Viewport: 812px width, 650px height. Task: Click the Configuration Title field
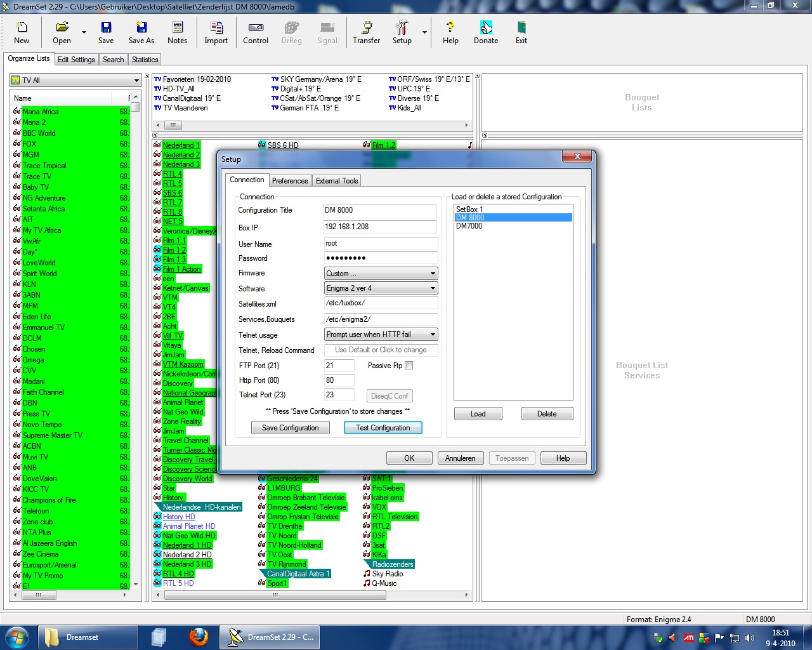pos(380,211)
